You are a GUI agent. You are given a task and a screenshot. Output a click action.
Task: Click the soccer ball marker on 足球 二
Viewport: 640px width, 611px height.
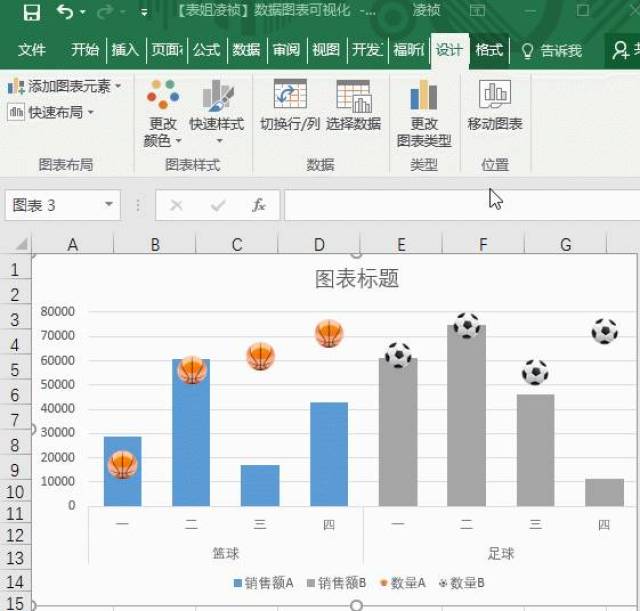(x=467, y=325)
